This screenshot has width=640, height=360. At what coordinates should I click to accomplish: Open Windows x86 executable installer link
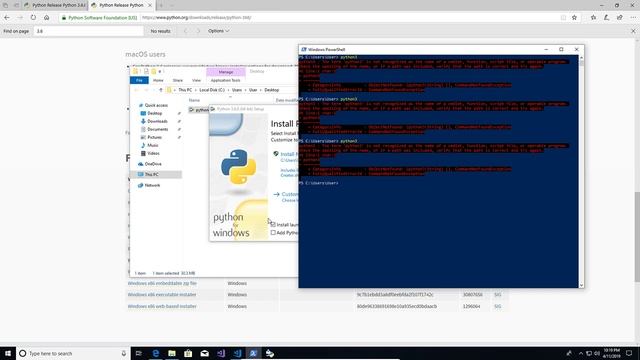[162, 295]
